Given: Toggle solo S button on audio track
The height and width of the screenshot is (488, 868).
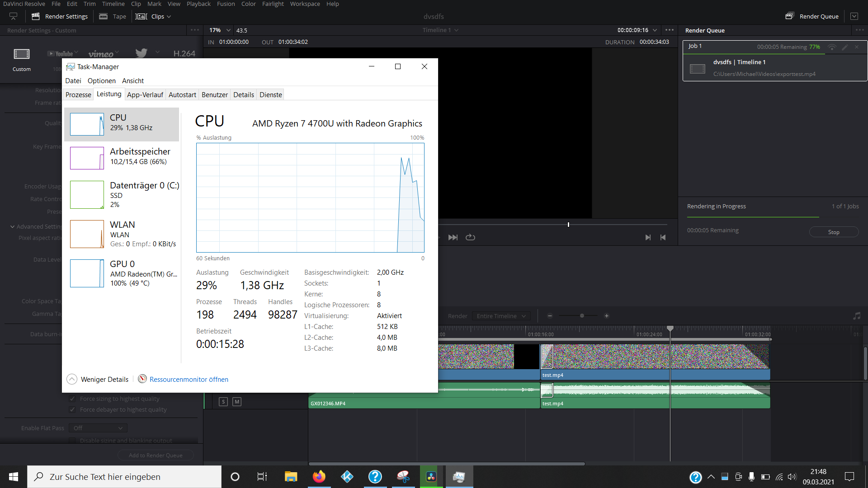Looking at the screenshot, I should [223, 401].
